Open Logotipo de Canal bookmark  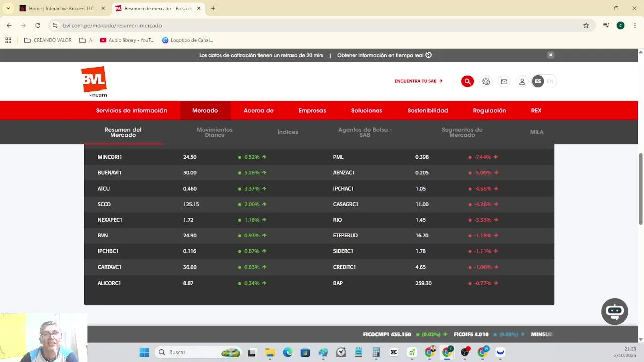[x=188, y=40]
